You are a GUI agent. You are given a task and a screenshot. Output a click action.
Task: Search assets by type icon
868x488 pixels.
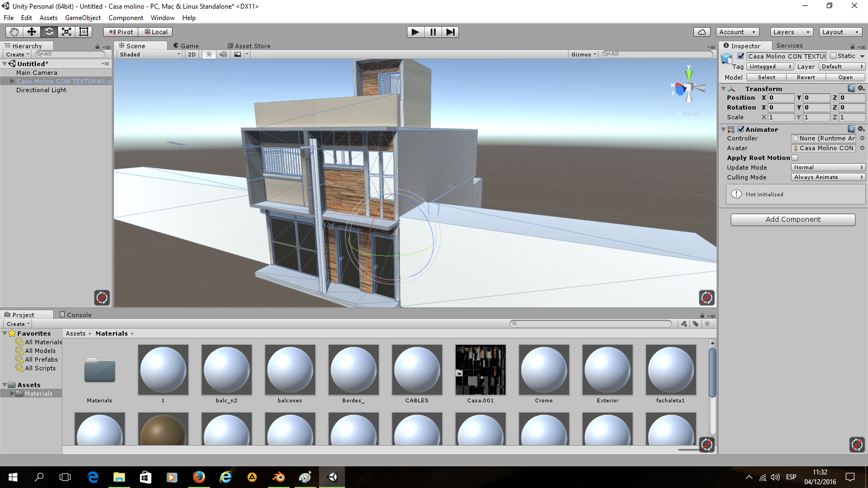tap(684, 324)
